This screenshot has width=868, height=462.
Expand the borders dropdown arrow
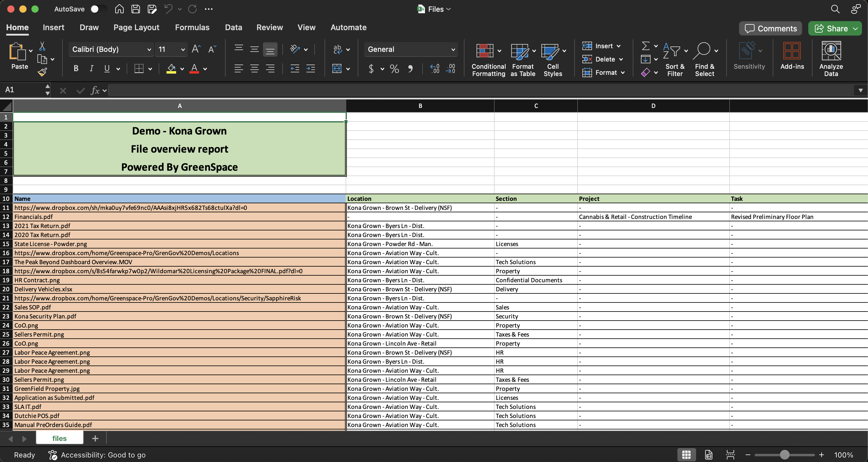pos(150,69)
